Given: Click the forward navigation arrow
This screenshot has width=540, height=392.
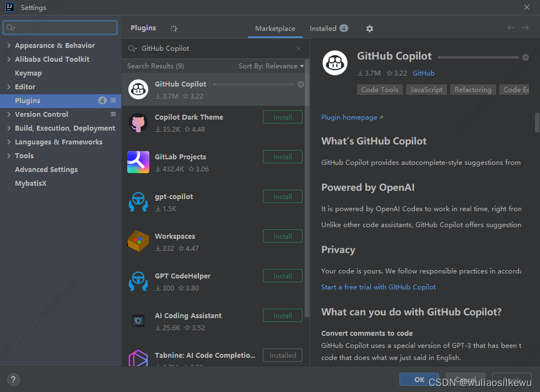Looking at the screenshot, I should click(x=525, y=28).
